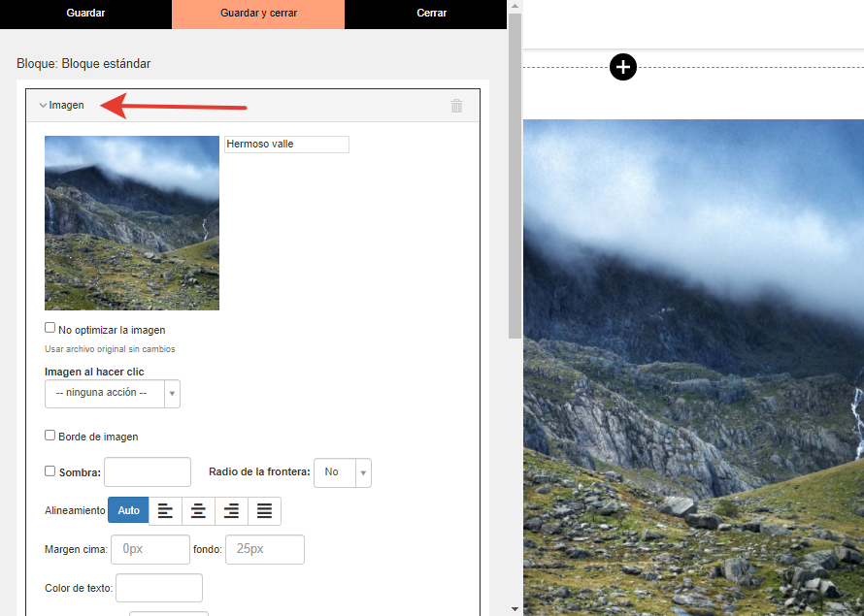Add a new block with plus icon

pos(623,67)
